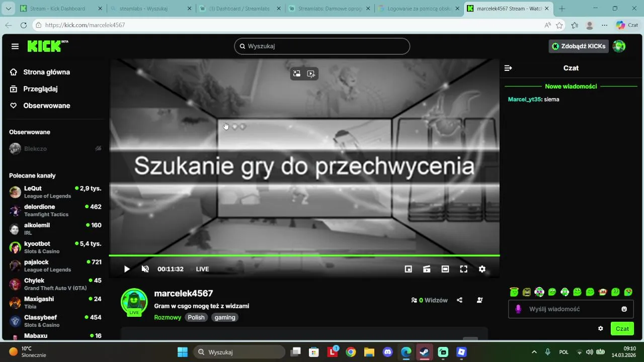Click the Zdobądź KICKs button
644x362 pixels.
click(579, 46)
